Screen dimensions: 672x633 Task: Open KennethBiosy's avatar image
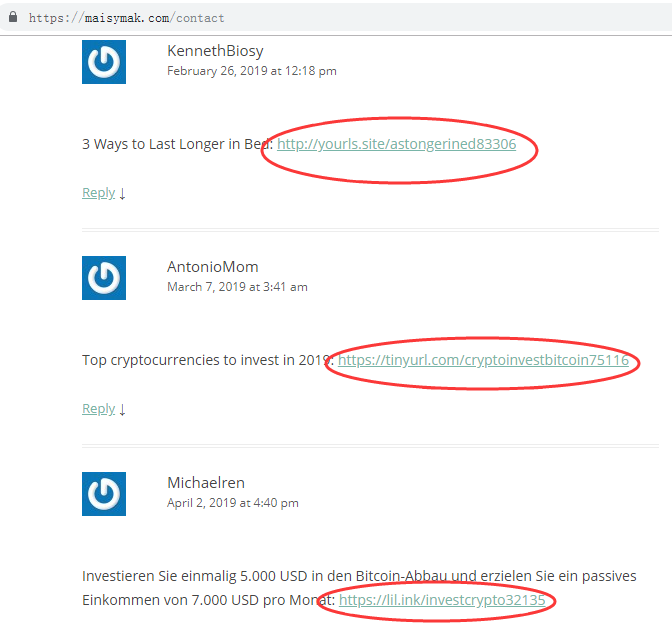click(104, 62)
